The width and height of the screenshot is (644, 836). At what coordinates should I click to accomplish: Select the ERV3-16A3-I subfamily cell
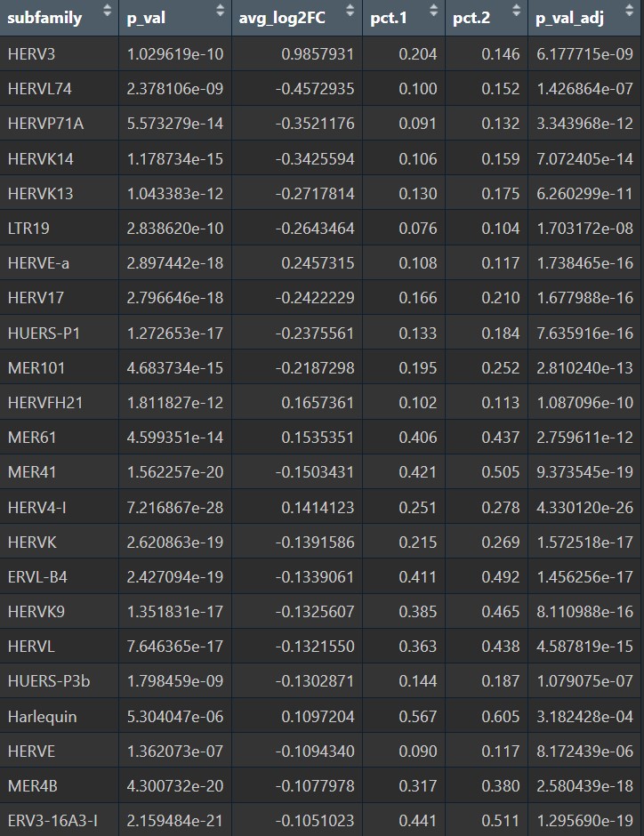[52, 820]
